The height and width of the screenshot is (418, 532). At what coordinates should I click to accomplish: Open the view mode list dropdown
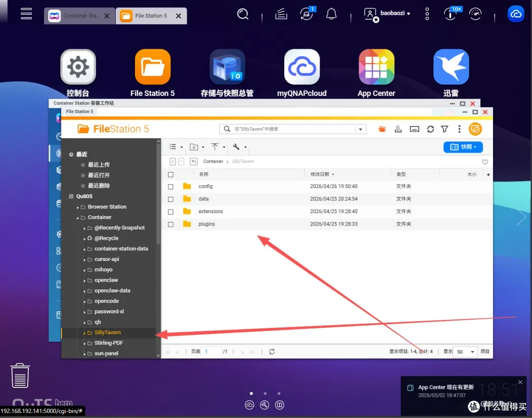pyautogui.click(x=176, y=147)
